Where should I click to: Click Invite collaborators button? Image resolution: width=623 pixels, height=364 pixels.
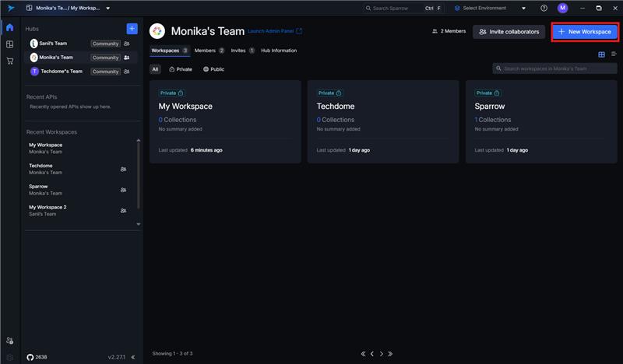[509, 32]
